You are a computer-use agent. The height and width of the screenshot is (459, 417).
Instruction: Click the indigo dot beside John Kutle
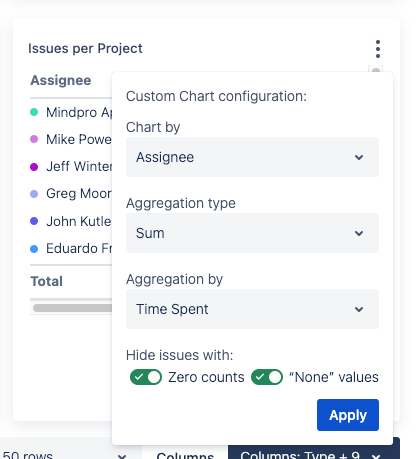pyautogui.click(x=34, y=221)
